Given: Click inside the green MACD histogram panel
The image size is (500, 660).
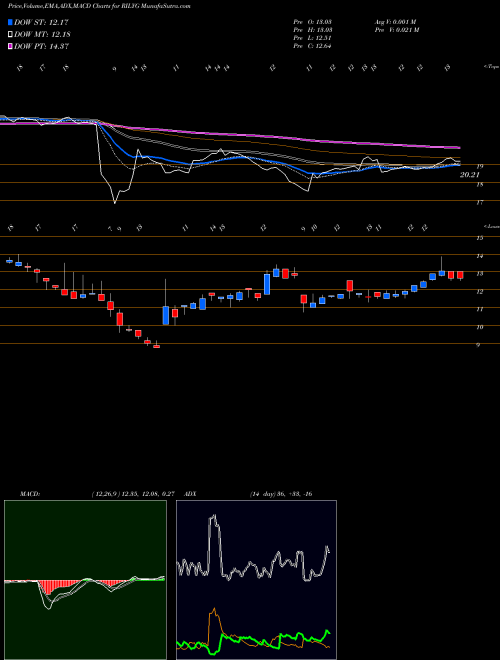Looking at the screenshot, I should (85, 580).
